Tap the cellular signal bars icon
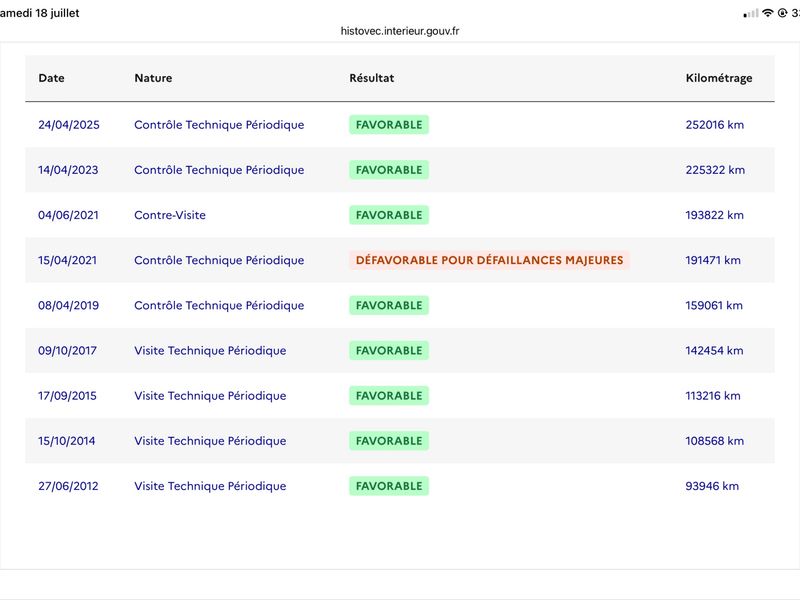Screen dimensions: 800x600 point(751,14)
